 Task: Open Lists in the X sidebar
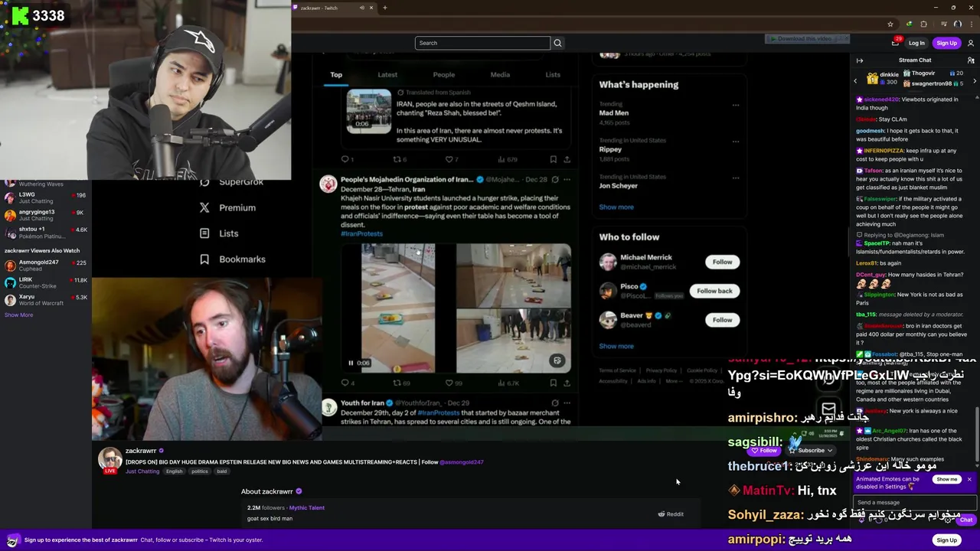click(x=219, y=233)
